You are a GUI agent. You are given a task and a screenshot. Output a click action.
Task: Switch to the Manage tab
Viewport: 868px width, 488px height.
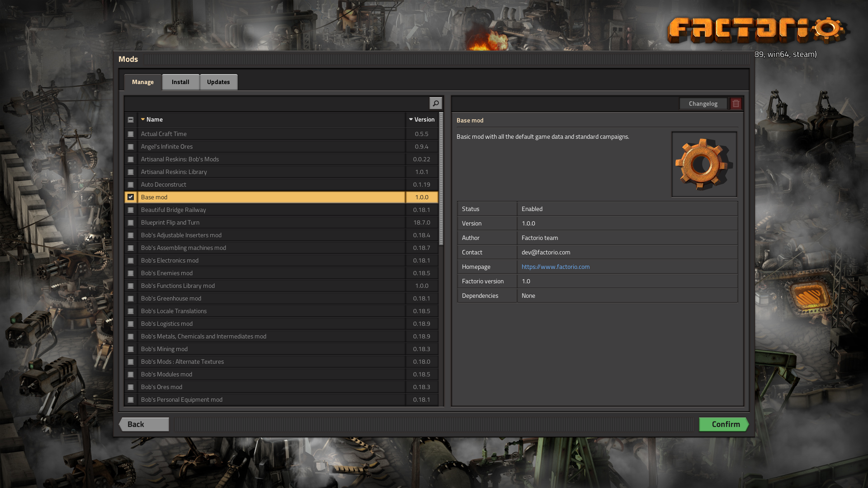pyautogui.click(x=143, y=82)
